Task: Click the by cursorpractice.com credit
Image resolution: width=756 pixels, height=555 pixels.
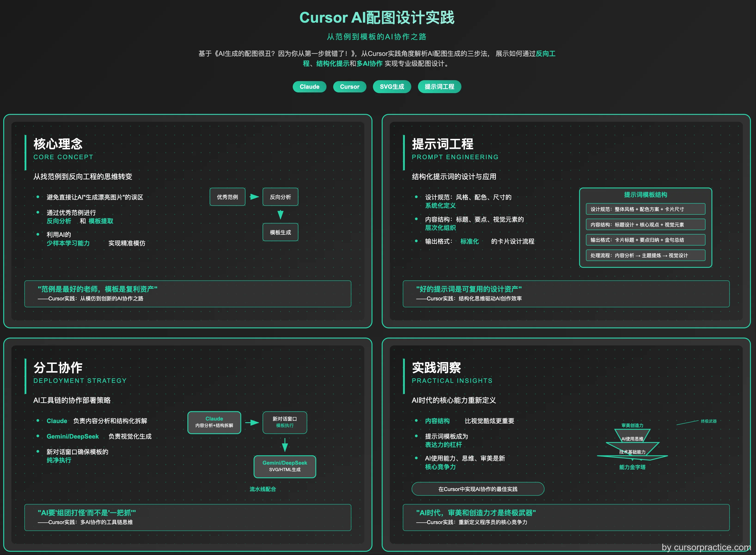Action: pos(706,547)
